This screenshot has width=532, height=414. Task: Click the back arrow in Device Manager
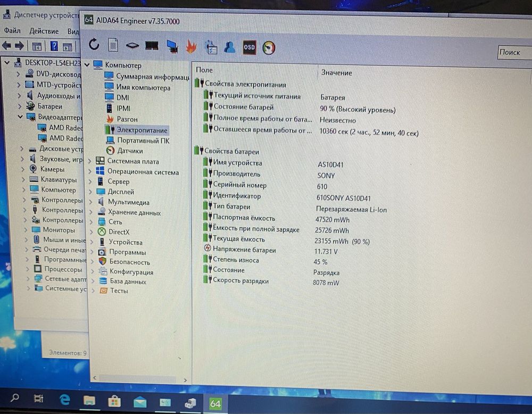pyautogui.click(x=6, y=45)
